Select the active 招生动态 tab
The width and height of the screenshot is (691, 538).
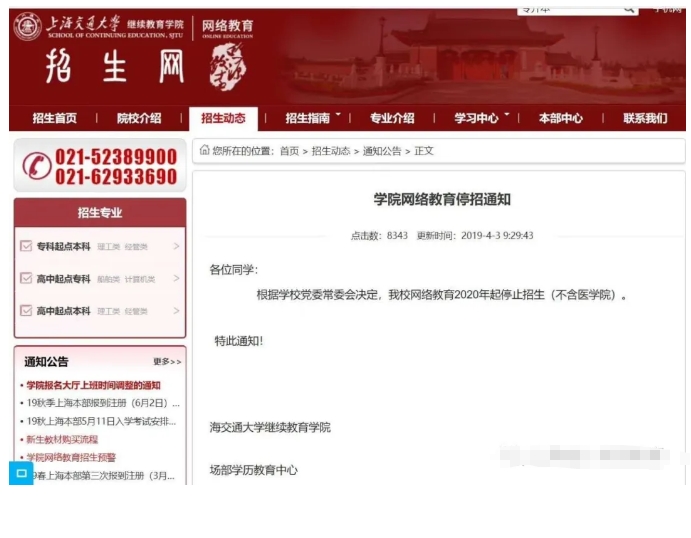[223, 118]
